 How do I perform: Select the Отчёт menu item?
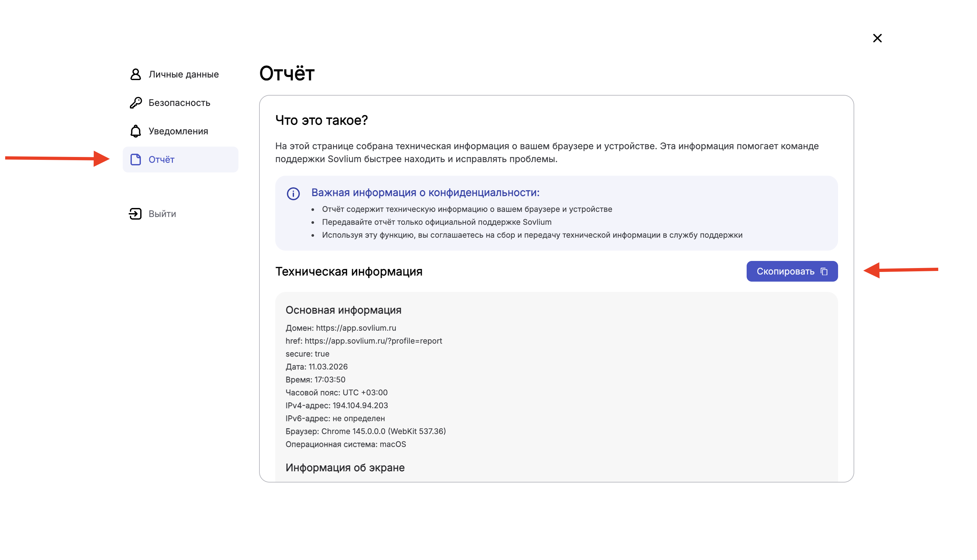pyautogui.click(x=162, y=160)
